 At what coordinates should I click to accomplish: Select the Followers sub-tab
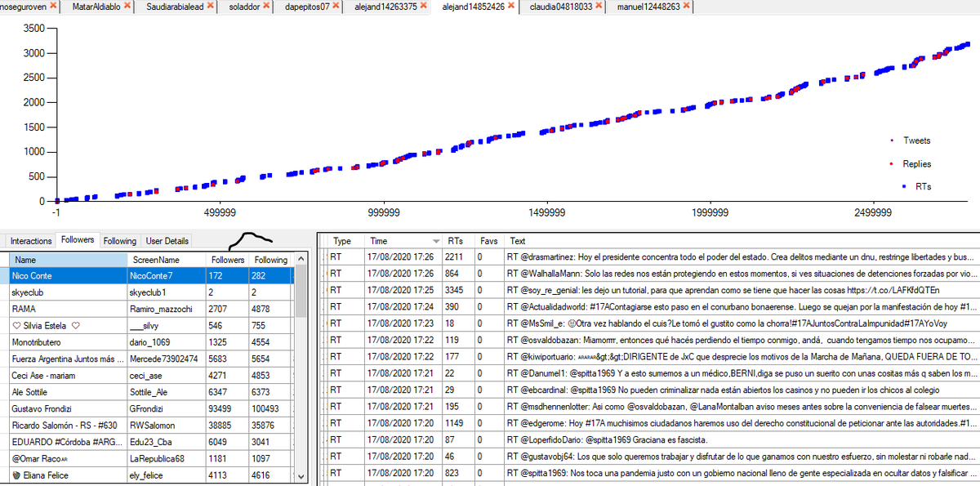tap(78, 240)
